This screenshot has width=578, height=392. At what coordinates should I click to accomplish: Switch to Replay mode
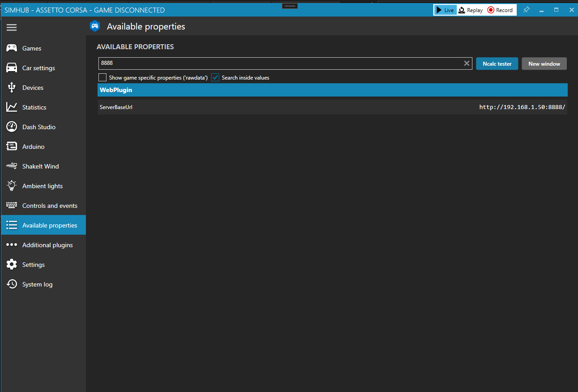coord(471,10)
